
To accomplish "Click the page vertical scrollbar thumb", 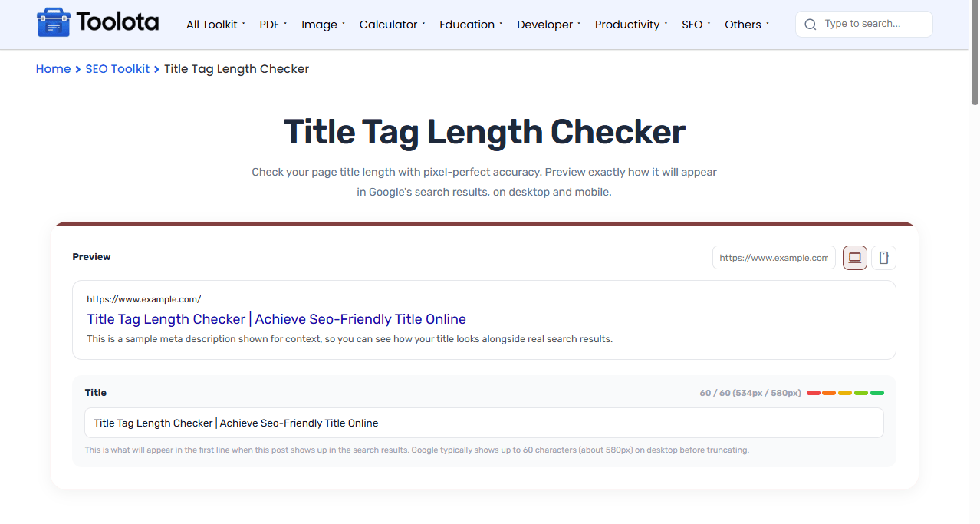I will (975, 52).
